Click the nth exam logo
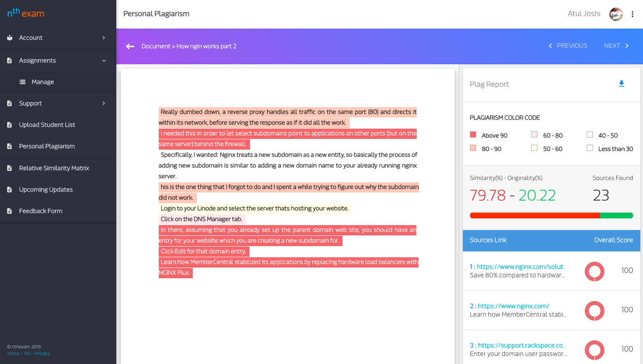 click(x=25, y=13)
